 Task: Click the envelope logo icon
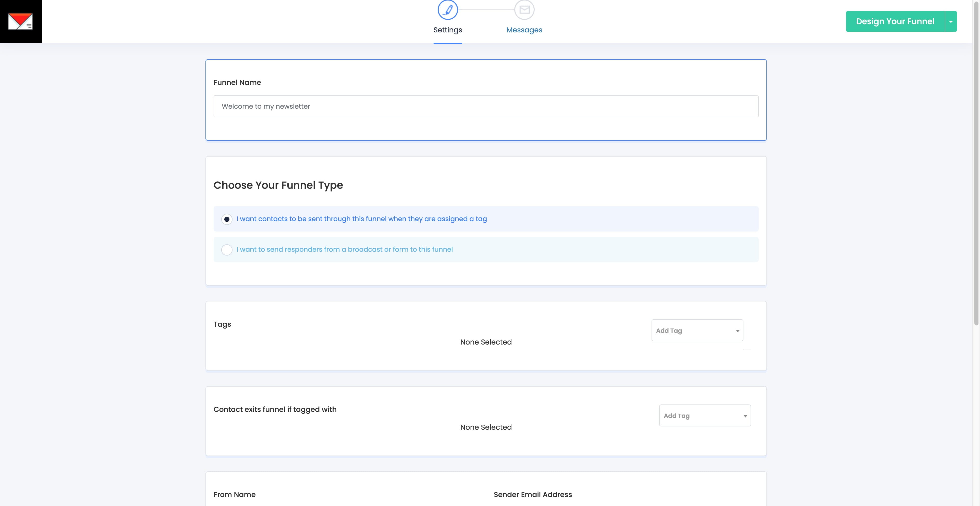pos(20,21)
